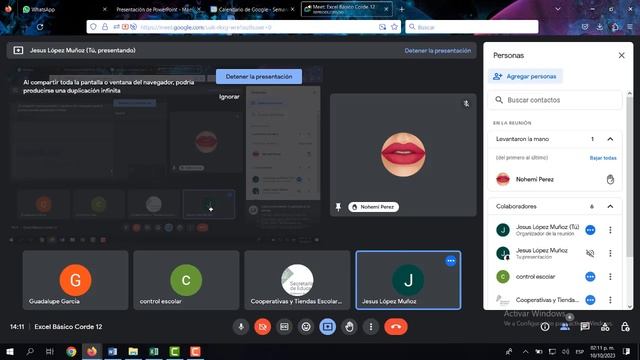Open the activities icon
The height and width of the screenshot is (360, 640).
pyautogui.click(x=605, y=327)
